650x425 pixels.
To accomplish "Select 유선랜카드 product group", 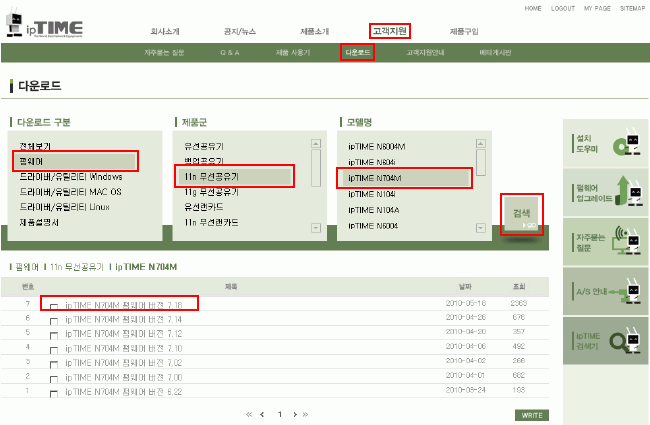I will (x=204, y=207).
